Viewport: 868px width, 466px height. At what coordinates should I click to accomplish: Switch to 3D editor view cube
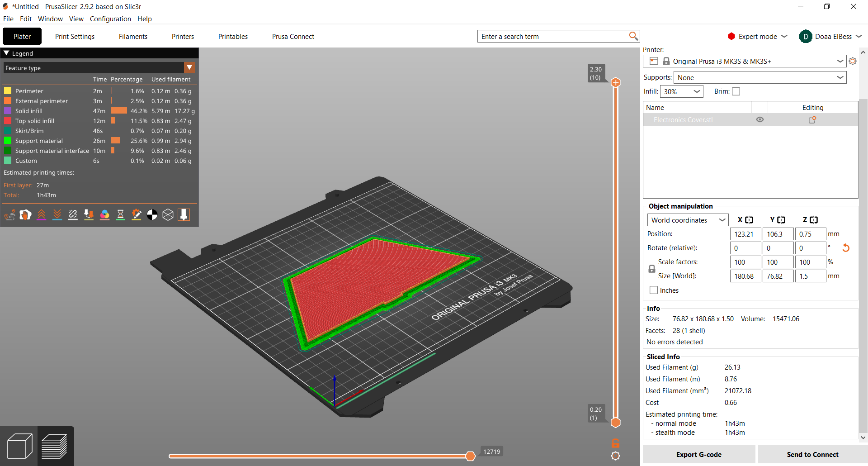click(19, 446)
